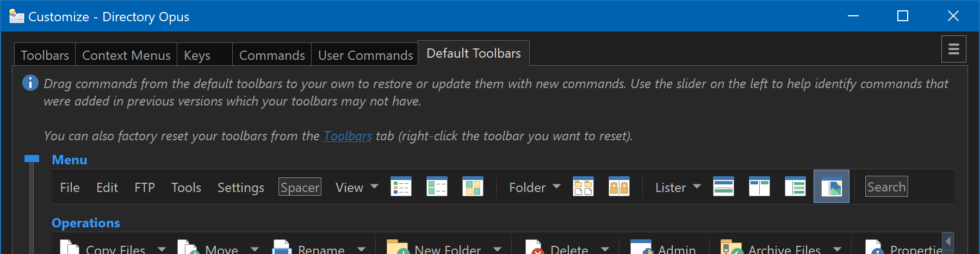Click the Search field in Menu toolbar
Viewport: 980px width, 254px height.
886,187
